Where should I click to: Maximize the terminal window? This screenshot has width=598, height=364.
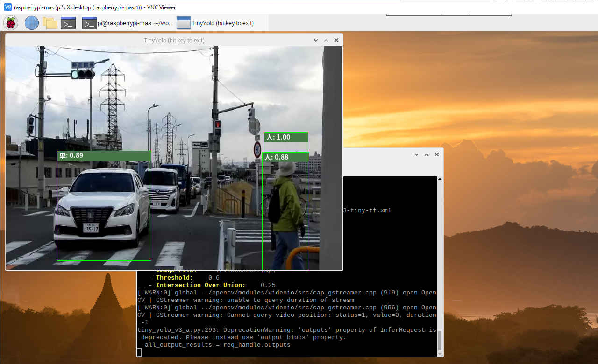426,154
